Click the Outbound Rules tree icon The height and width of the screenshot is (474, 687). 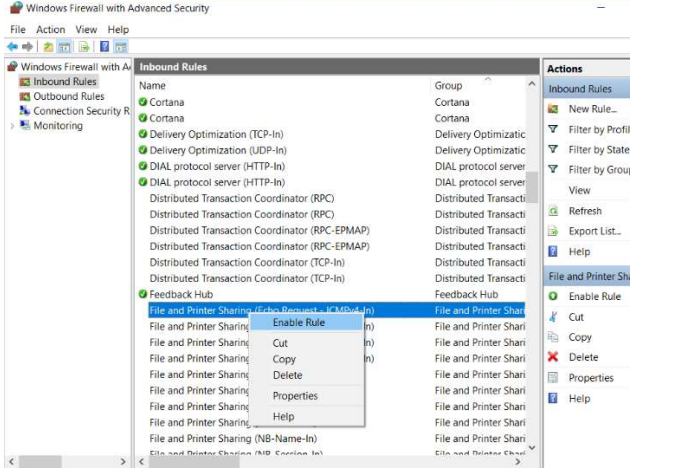(25, 96)
